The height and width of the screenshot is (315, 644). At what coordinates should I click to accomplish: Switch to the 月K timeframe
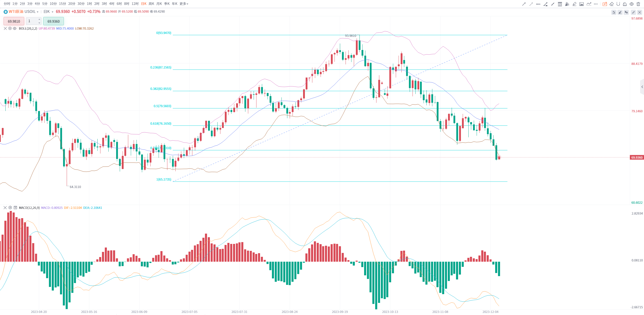(x=159, y=4)
